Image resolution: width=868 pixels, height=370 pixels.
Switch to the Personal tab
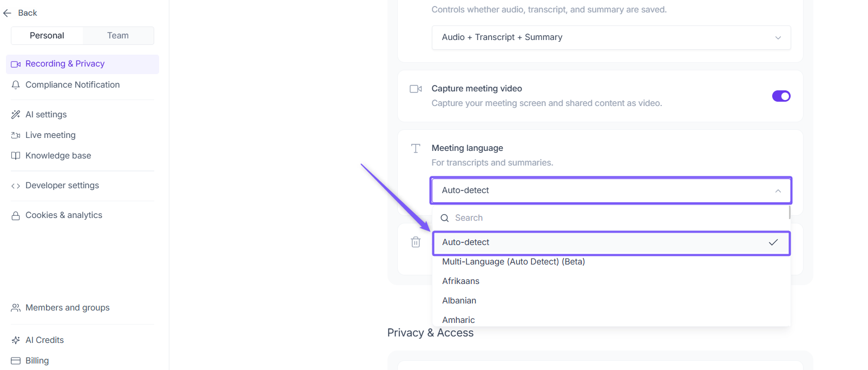pos(47,36)
